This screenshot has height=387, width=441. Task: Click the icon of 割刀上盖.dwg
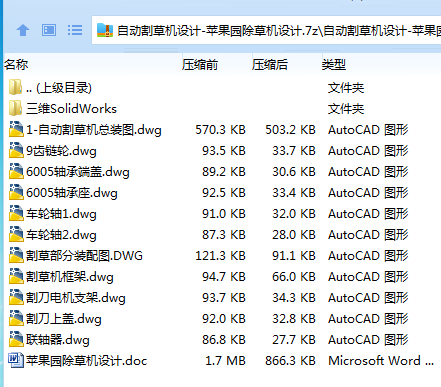(16, 318)
